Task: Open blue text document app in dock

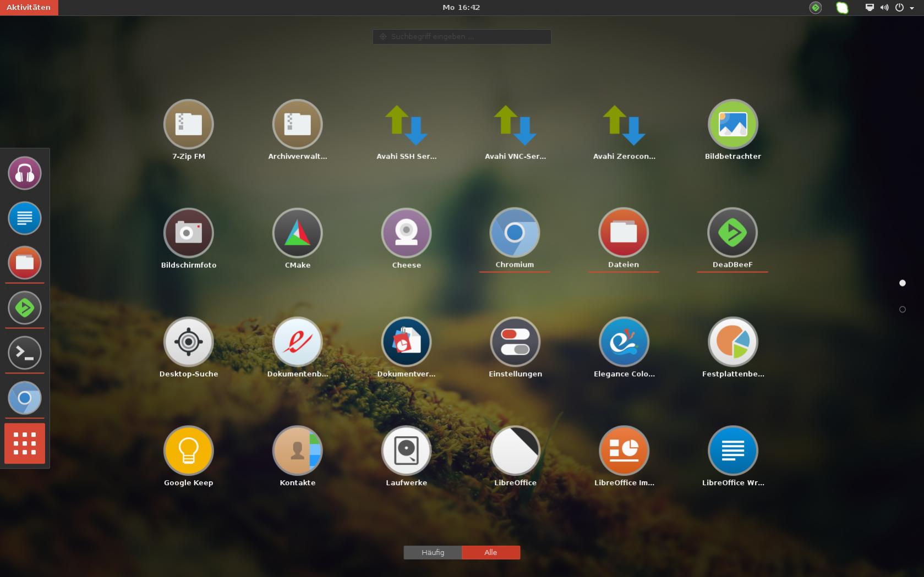Action: tap(25, 218)
